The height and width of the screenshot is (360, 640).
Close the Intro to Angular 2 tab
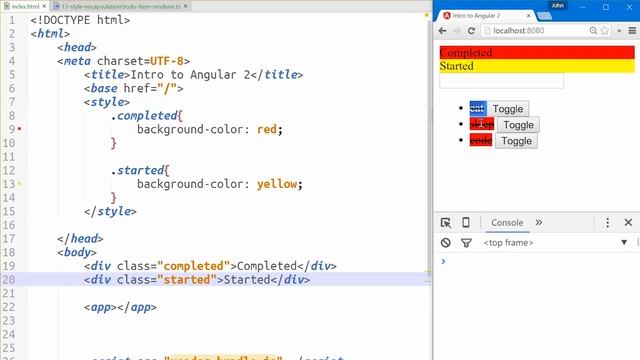[x=529, y=16]
